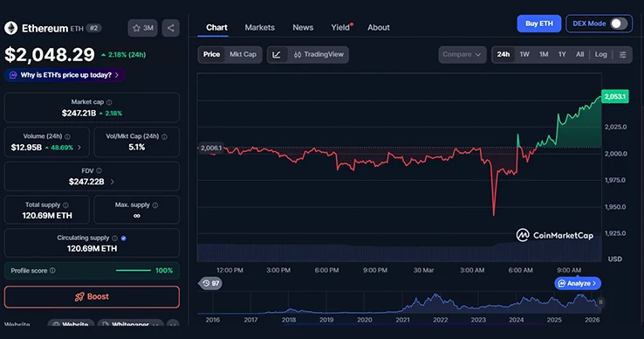Toggle DEX Mode switch
Screen dimensions: 644x339
pyautogui.click(x=619, y=24)
